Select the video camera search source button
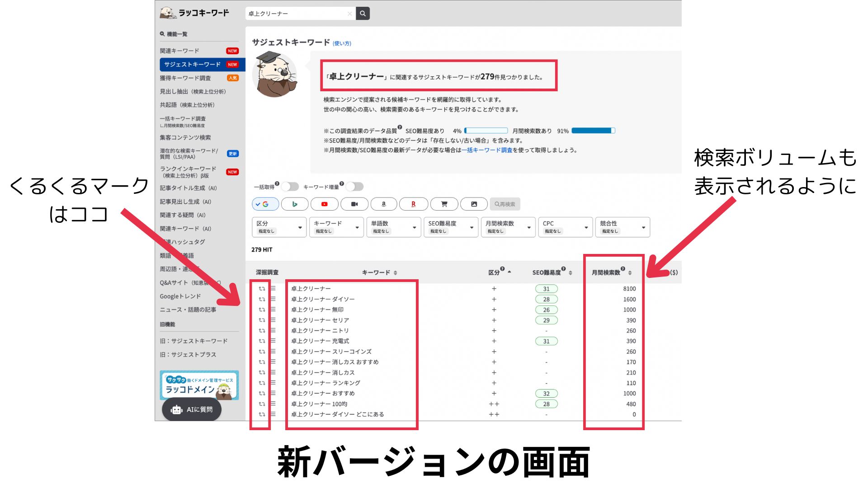This screenshot has width=868, height=488. tap(354, 204)
